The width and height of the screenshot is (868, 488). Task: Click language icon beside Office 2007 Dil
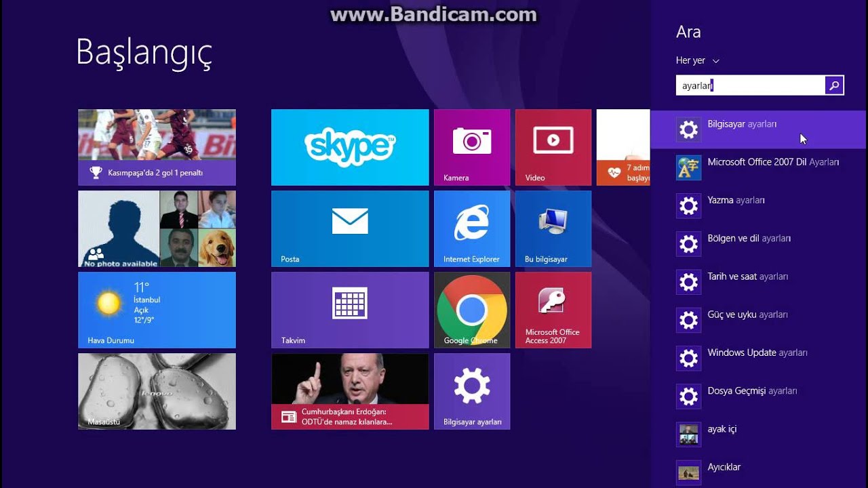(x=688, y=167)
